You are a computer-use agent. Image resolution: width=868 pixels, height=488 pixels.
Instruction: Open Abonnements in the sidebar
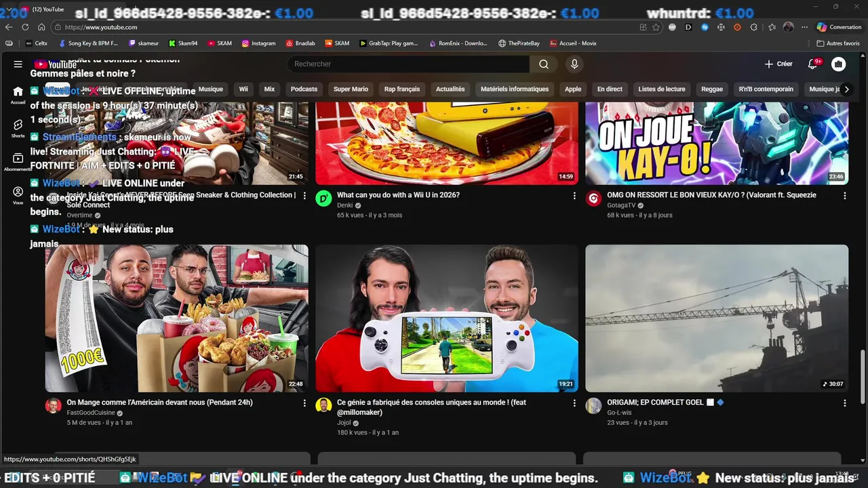18,161
